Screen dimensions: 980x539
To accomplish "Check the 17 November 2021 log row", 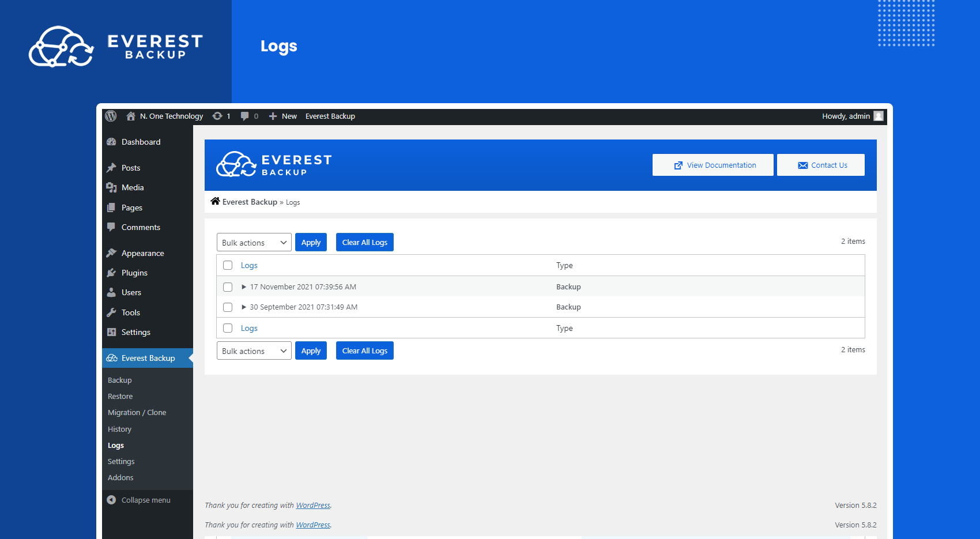I will pyautogui.click(x=228, y=287).
